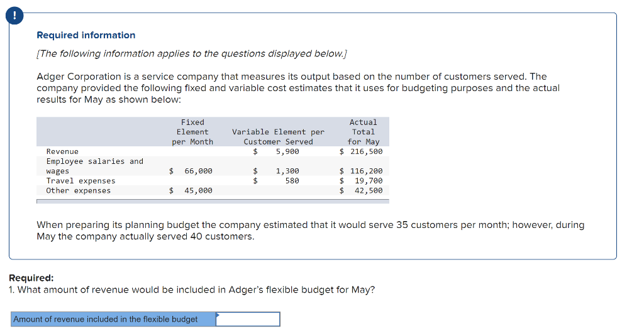Click the 'Required information' heading
Image resolution: width=644 pixels, height=336 pixels.
[86, 35]
